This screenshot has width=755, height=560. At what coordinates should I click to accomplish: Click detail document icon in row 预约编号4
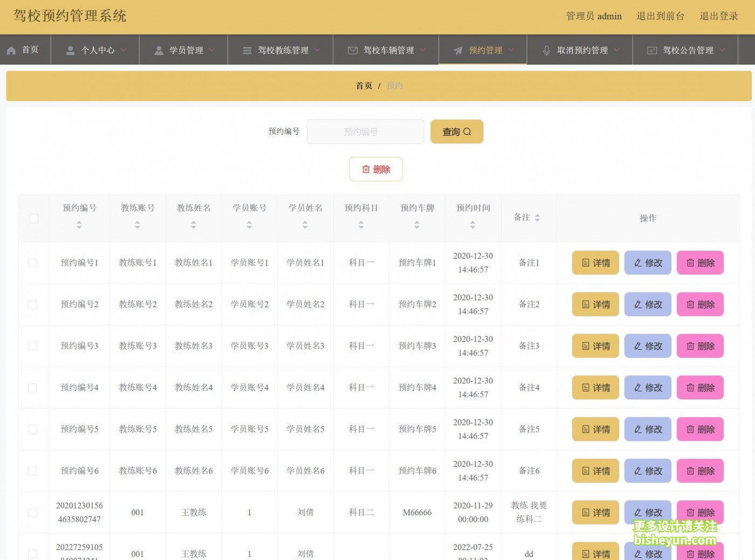tap(586, 388)
